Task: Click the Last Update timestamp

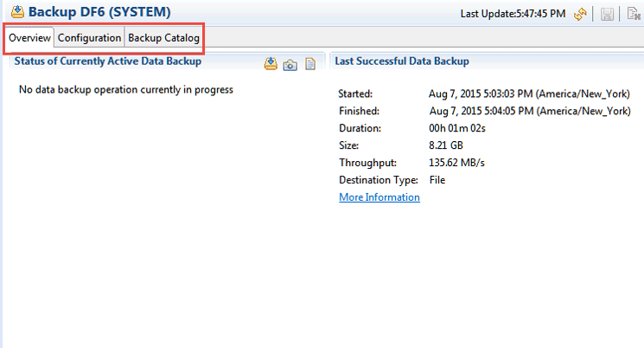Action: click(513, 14)
